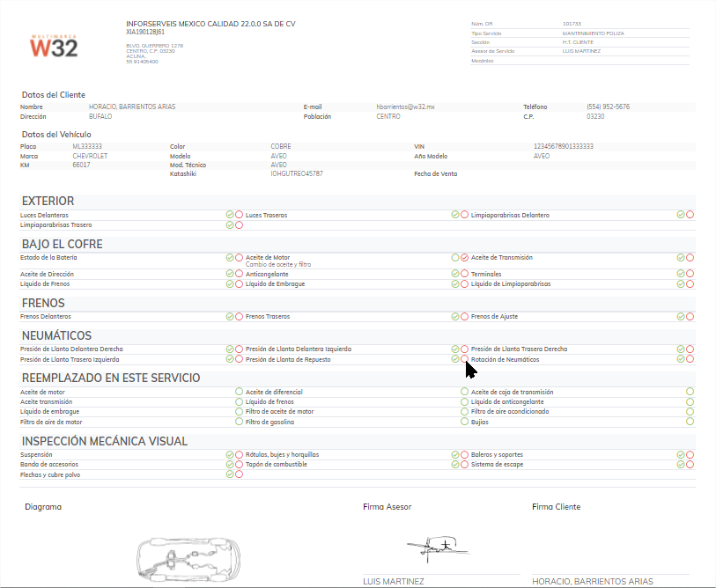Check the Líquido de anticongelante circle

[690, 401]
